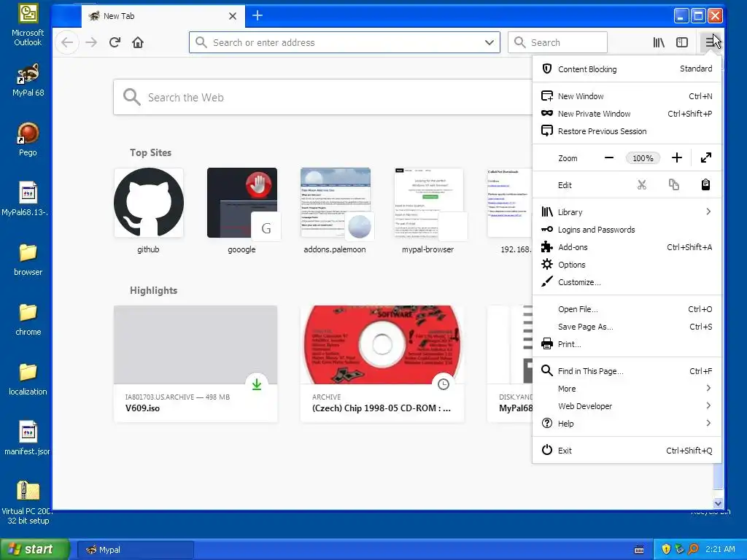The height and width of the screenshot is (560, 747).
Task: Click the page scrollbar down arrow
Action: [x=718, y=503]
